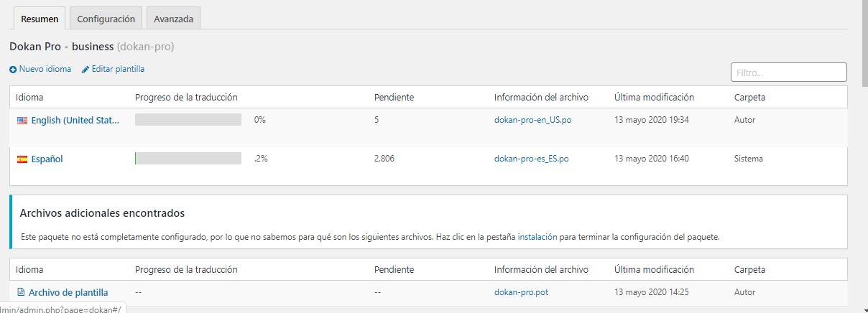The width and height of the screenshot is (868, 313).
Task: Follow the instalación link in the notice
Action: click(x=537, y=236)
